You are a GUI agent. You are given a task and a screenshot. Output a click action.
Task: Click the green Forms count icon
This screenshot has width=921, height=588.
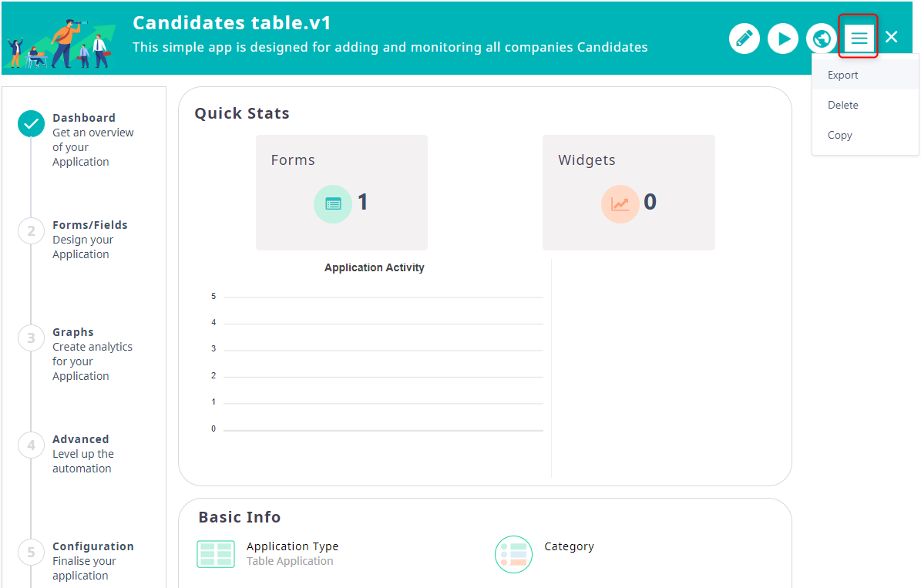[333, 204]
